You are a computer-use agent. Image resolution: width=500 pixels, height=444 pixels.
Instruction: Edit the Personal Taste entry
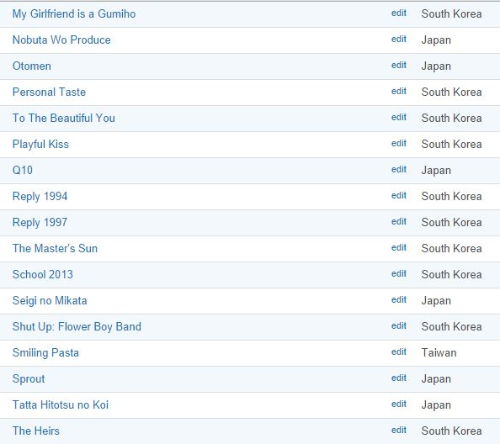click(399, 91)
